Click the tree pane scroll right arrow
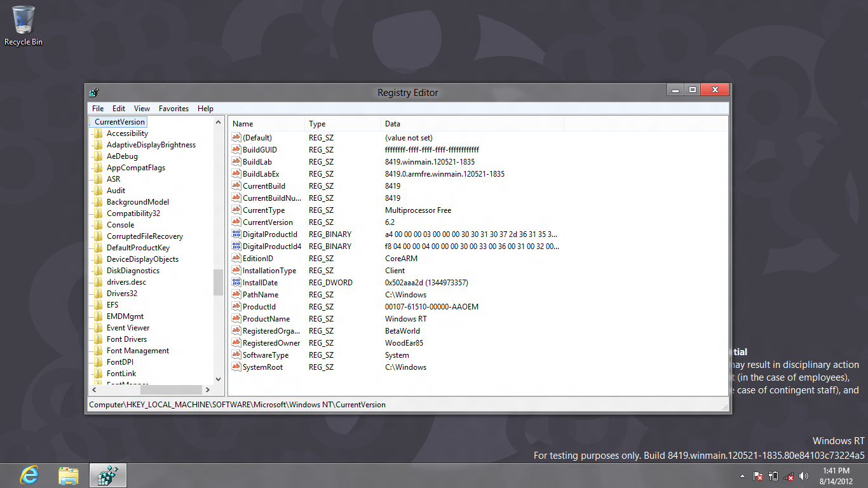 point(208,390)
